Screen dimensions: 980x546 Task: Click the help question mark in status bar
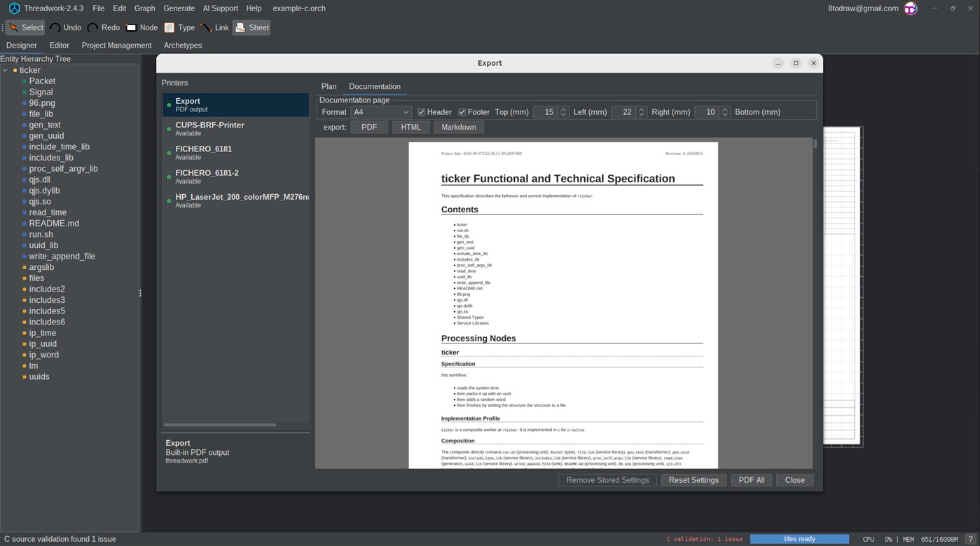coord(970,539)
